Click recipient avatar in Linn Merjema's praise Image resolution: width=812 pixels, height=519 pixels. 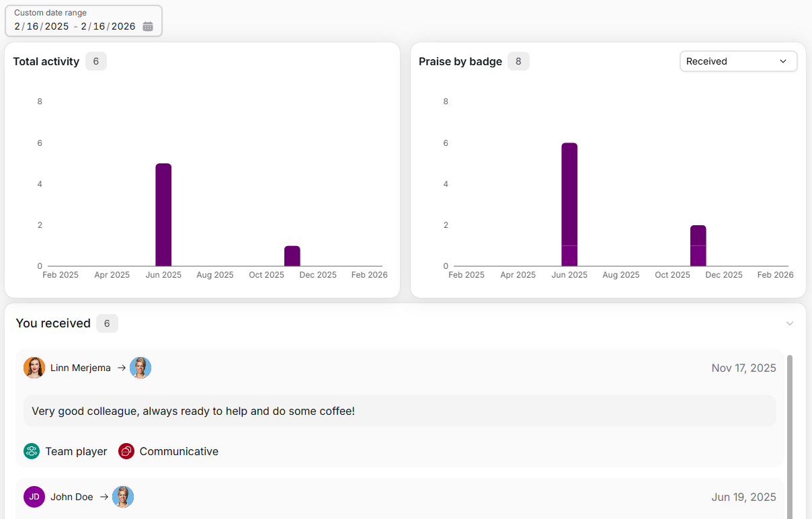pyautogui.click(x=140, y=368)
